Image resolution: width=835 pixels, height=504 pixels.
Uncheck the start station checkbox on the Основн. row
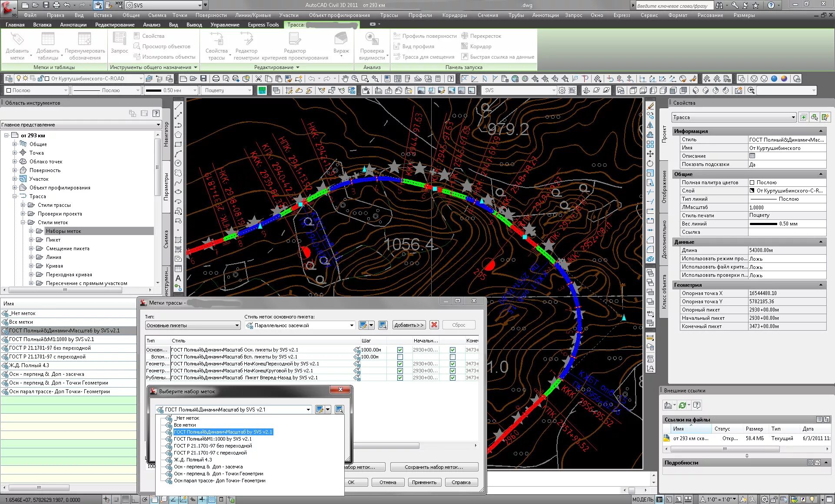tap(400, 350)
